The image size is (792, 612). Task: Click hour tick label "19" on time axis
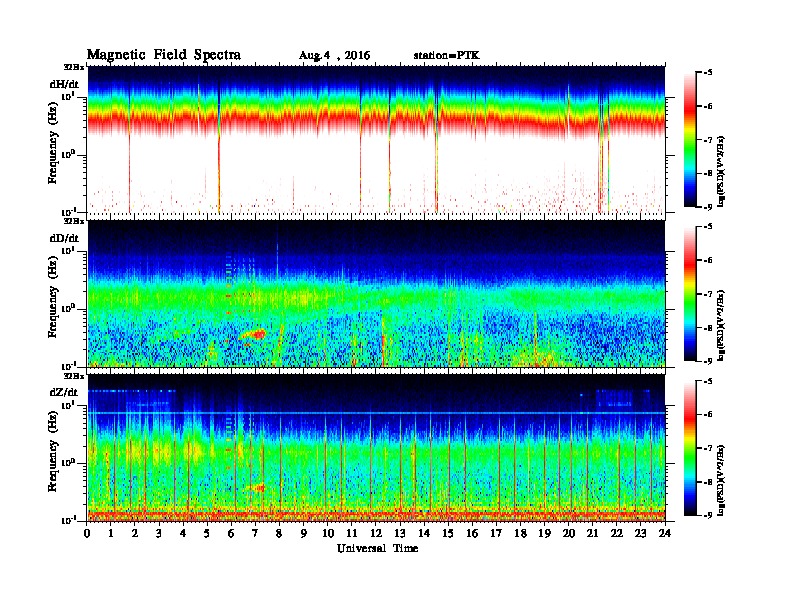[544, 533]
